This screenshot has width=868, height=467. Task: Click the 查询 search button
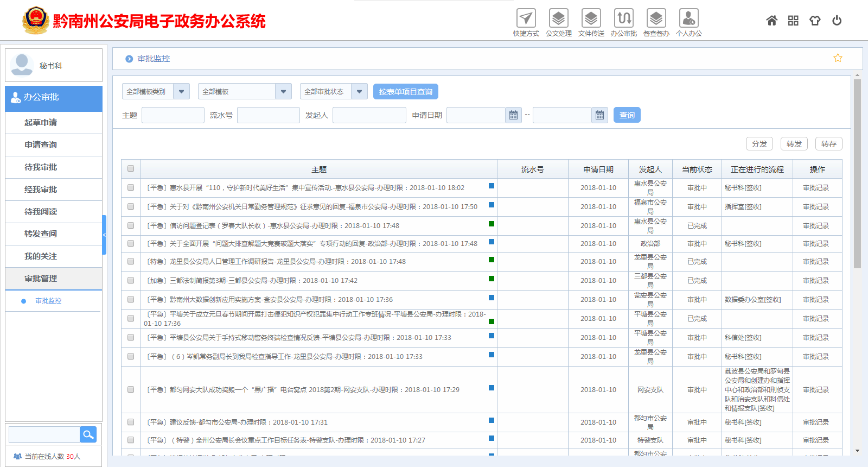(x=627, y=115)
